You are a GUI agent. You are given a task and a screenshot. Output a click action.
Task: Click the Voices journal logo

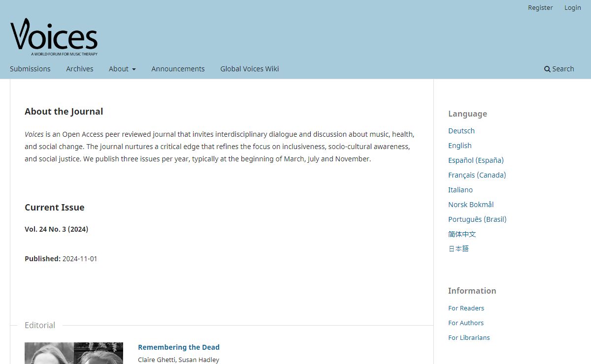click(x=54, y=37)
